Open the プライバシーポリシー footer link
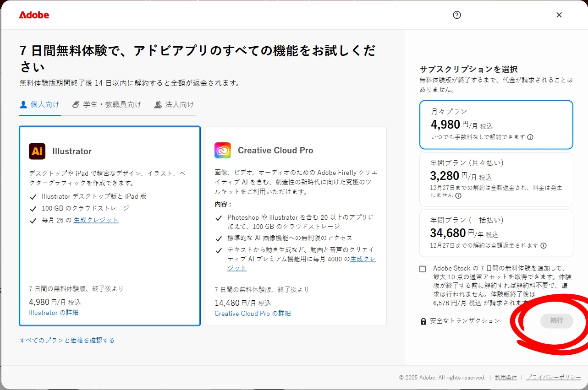 pyautogui.click(x=554, y=377)
